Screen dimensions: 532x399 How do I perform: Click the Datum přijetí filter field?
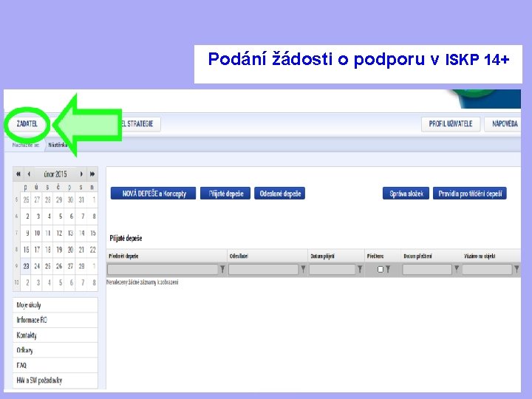332,270
